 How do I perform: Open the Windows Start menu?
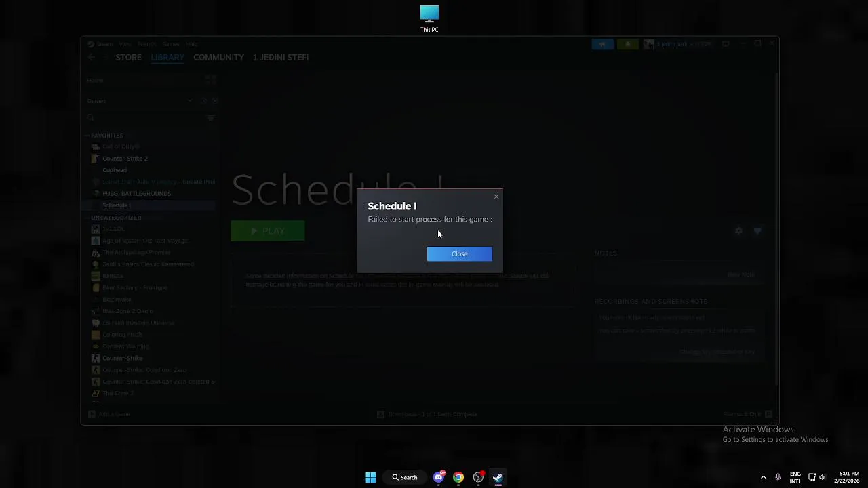click(x=370, y=477)
